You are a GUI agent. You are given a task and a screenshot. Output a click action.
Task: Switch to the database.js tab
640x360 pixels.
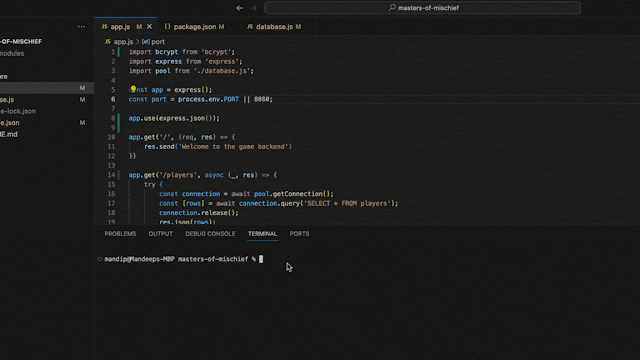point(274,27)
